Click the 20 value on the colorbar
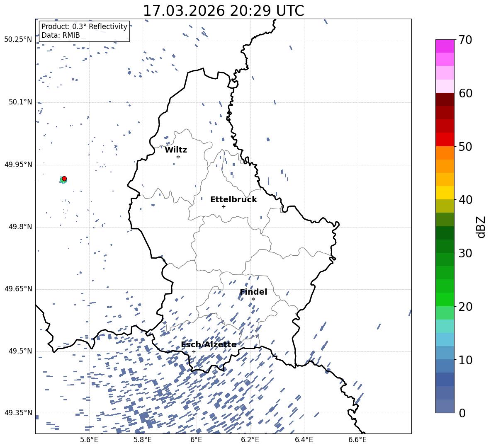 tap(465, 307)
